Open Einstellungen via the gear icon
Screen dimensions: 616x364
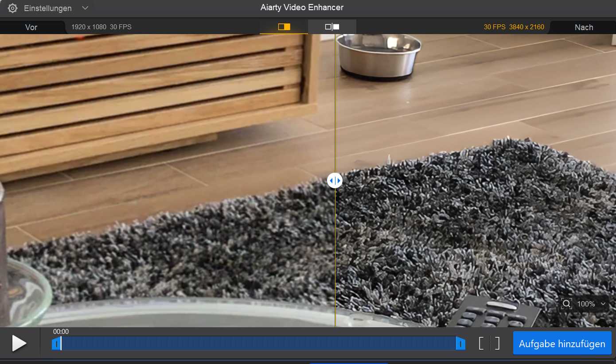click(x=12, y=8)
